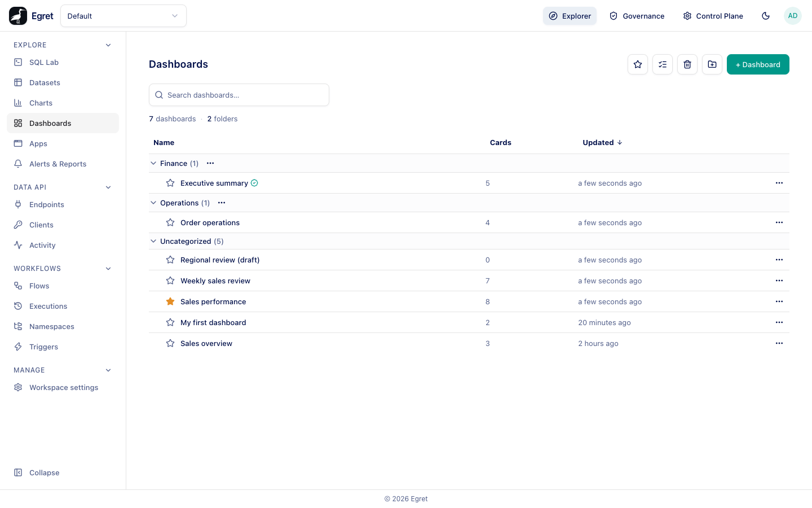Open the Namespaces page
The width and height of the screenshot is (812, 508).
pos(63,326)
